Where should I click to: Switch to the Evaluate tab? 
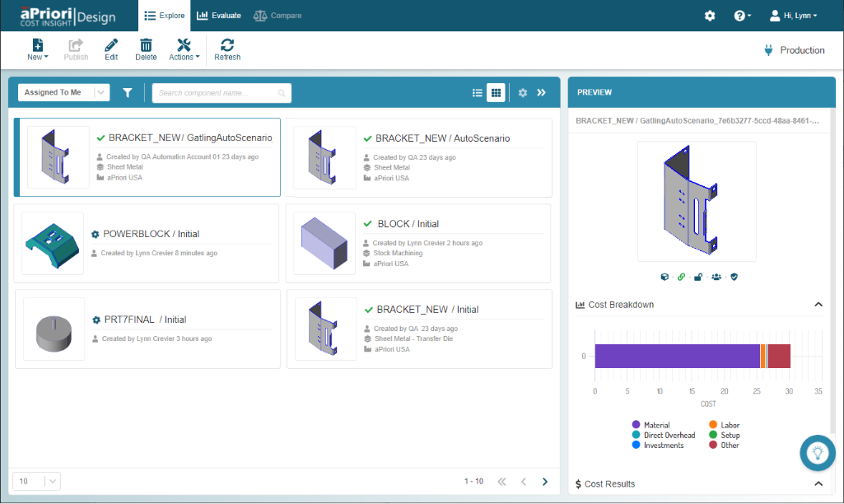(218, 16)
